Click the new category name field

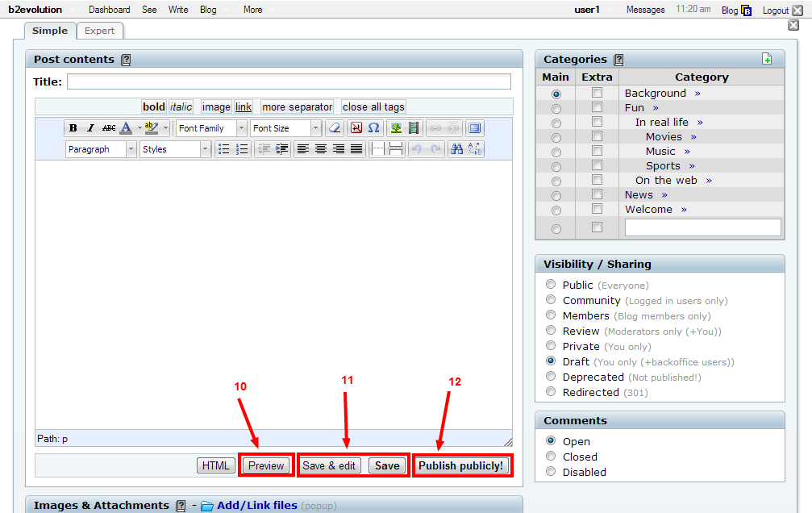702,227
